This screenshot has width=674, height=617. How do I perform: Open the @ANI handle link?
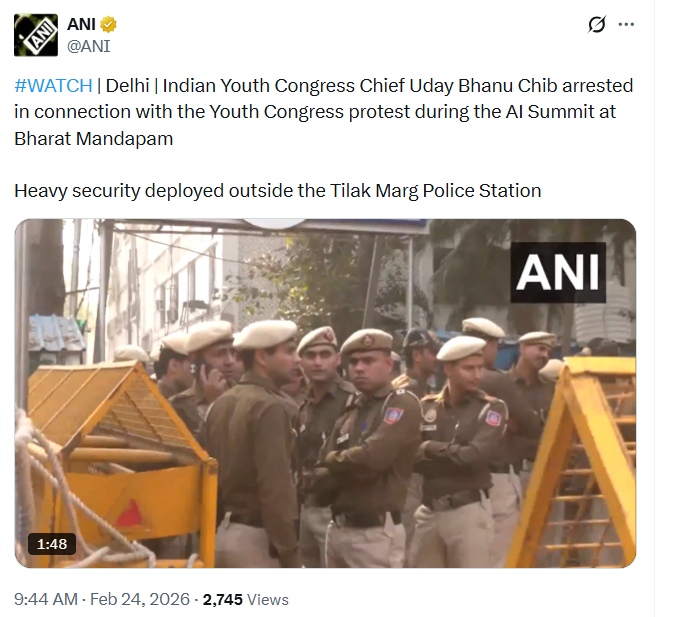tap(89, 46)
